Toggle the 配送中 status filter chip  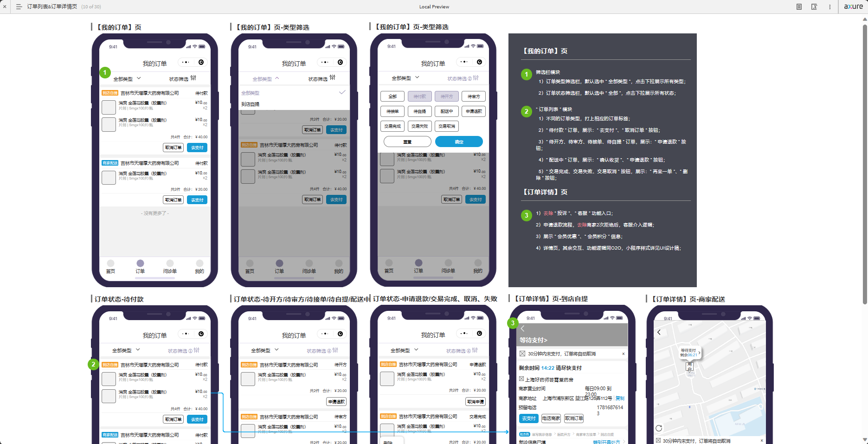(447, 111)
